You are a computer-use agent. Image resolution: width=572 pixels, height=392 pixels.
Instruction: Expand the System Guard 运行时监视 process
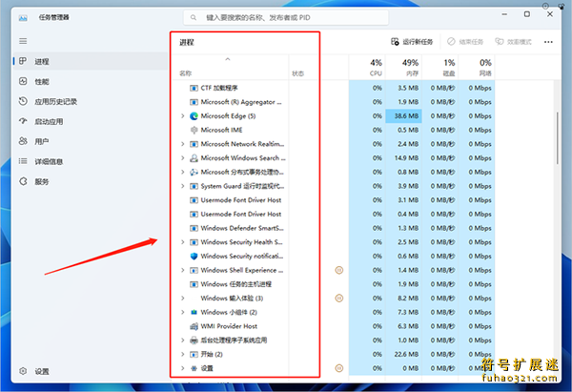tap(183, 186)
